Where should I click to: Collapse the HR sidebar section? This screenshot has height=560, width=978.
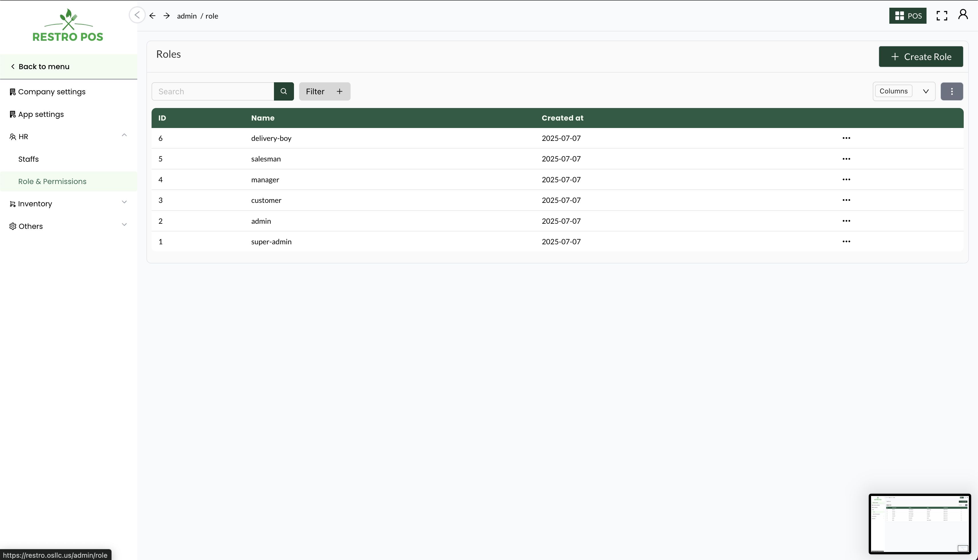(124, 135)
